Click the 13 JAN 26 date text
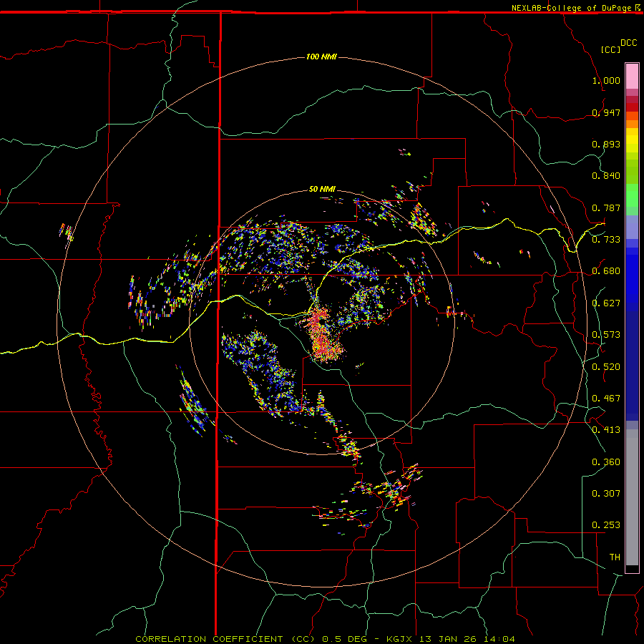The height and width of the screenshot is (644, 644). click(449, 639)
